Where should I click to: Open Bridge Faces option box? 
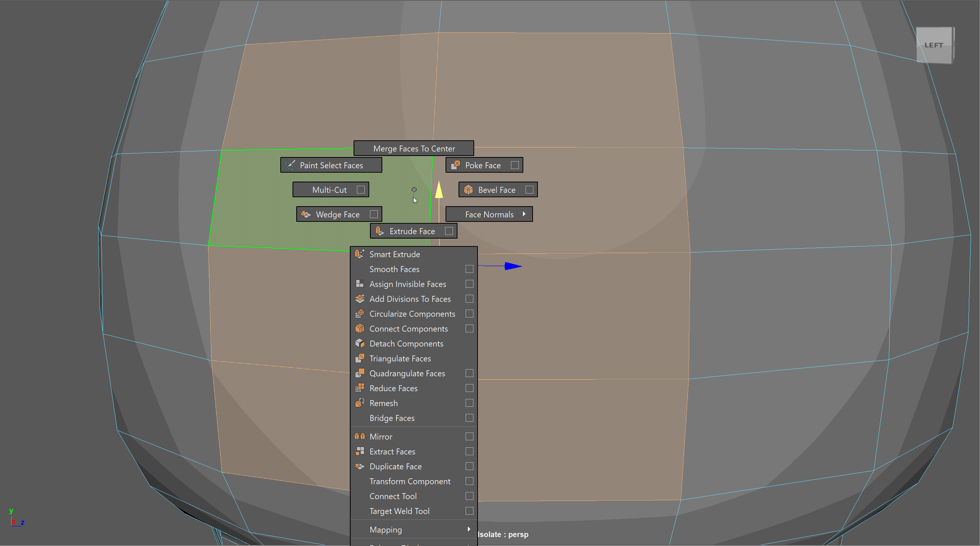[469, 418]
